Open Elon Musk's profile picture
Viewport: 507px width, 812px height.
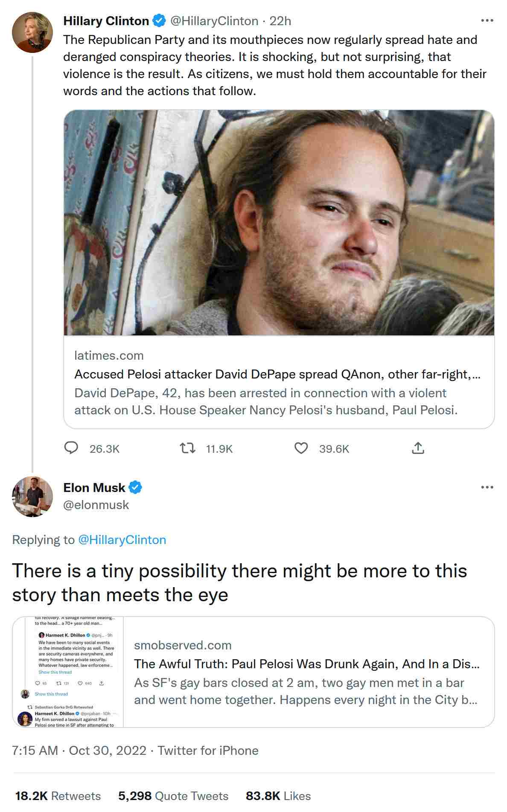click(32, 497)
